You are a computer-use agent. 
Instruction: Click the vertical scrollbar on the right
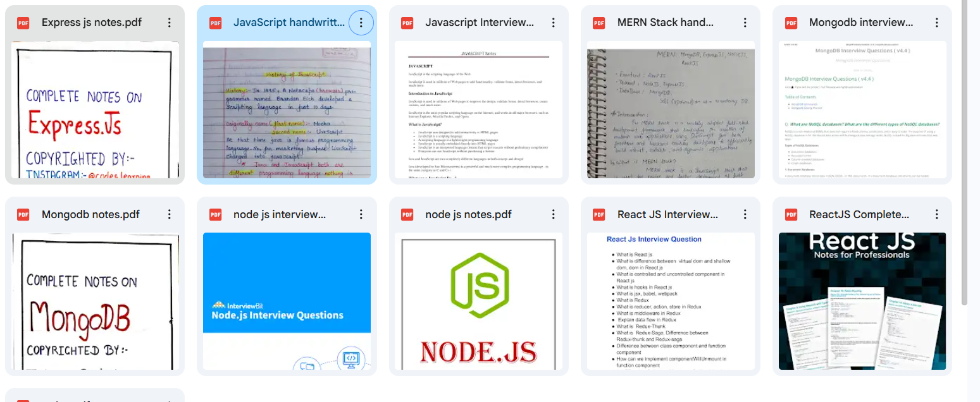point(964,152)
